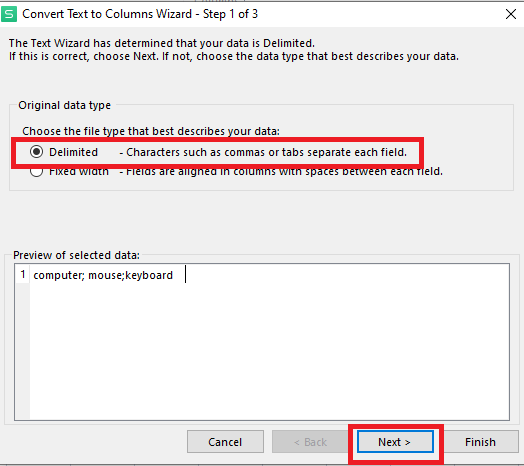The width and height of the screenshot is (524, 466).
Task: Select the Delimited radio button circle
Action: [36, 152]
